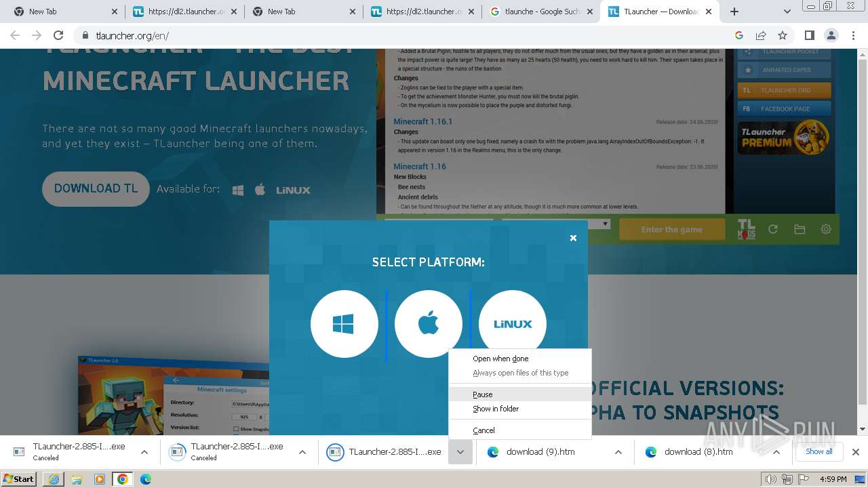
Task: Toggle the browser side panel icon
Action: pyautogui.click(x=810, y=36)
